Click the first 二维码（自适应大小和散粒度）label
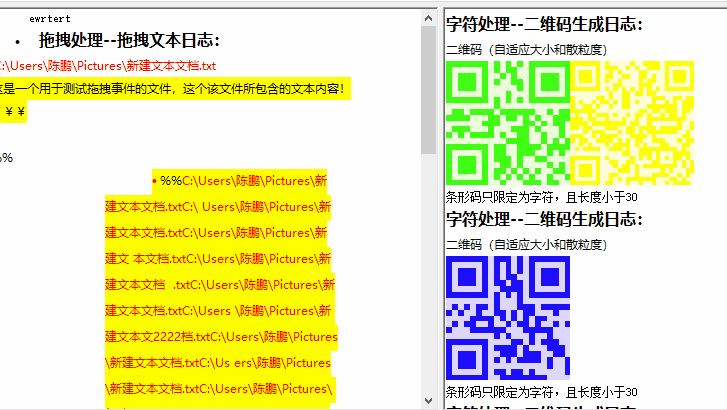This screenshot has height=410, width=727. coord(526,49)
